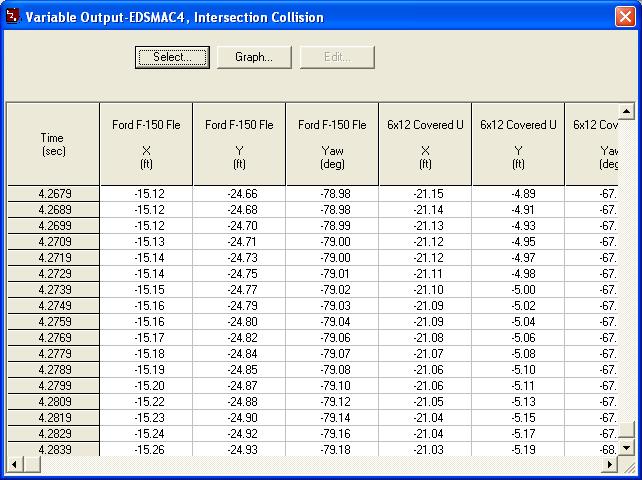The image size is (642, 480).
Task: Click the vertical scrollbar thumb
Action: 627,430
